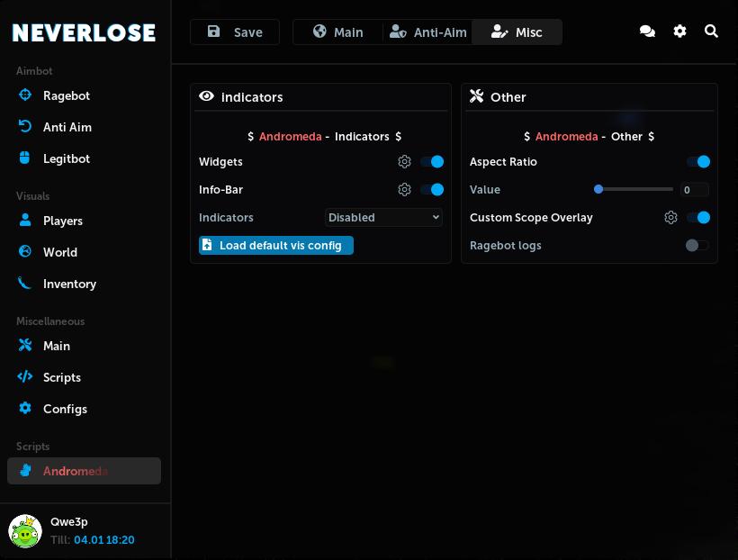Screen dimensions: 738x560
Task: Open the Indicators dropdown showing Disabled
Action: point(383,217)
